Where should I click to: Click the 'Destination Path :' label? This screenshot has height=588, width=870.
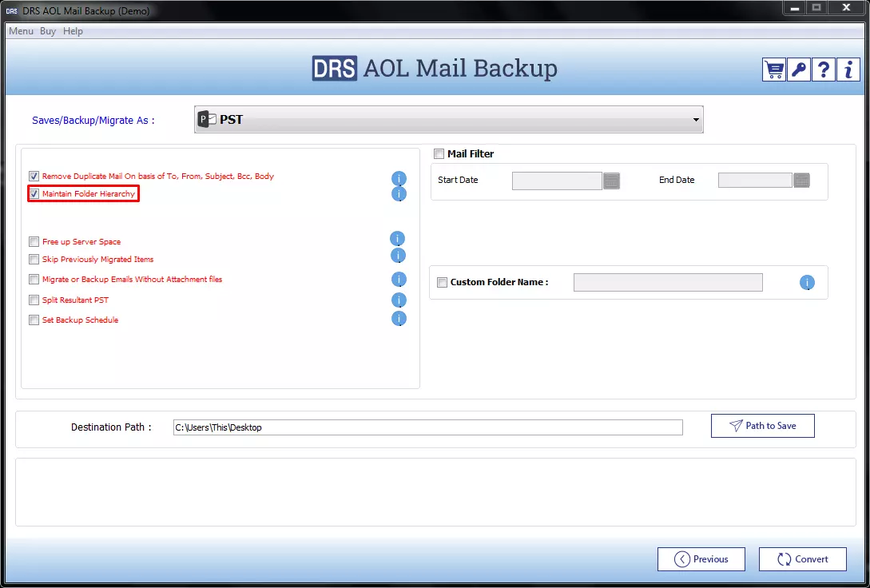[111, 427]
